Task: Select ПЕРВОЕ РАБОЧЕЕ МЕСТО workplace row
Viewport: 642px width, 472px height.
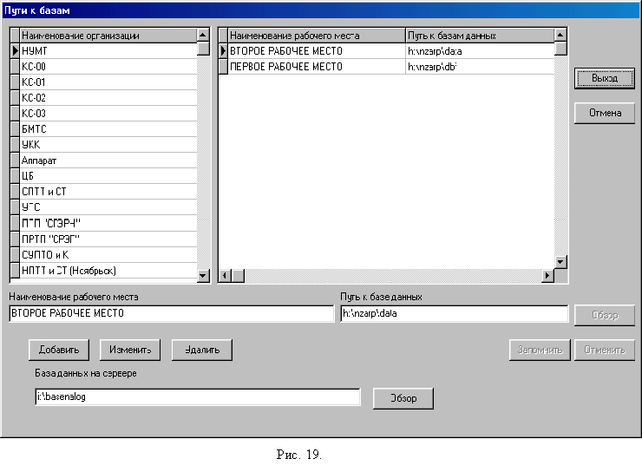Action: [x=316, y=66]
